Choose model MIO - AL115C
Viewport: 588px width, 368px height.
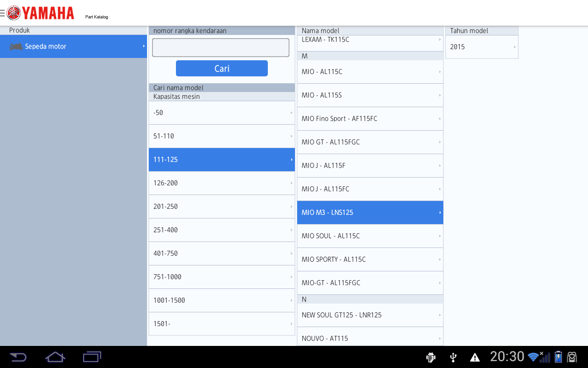tap(370, 72)
